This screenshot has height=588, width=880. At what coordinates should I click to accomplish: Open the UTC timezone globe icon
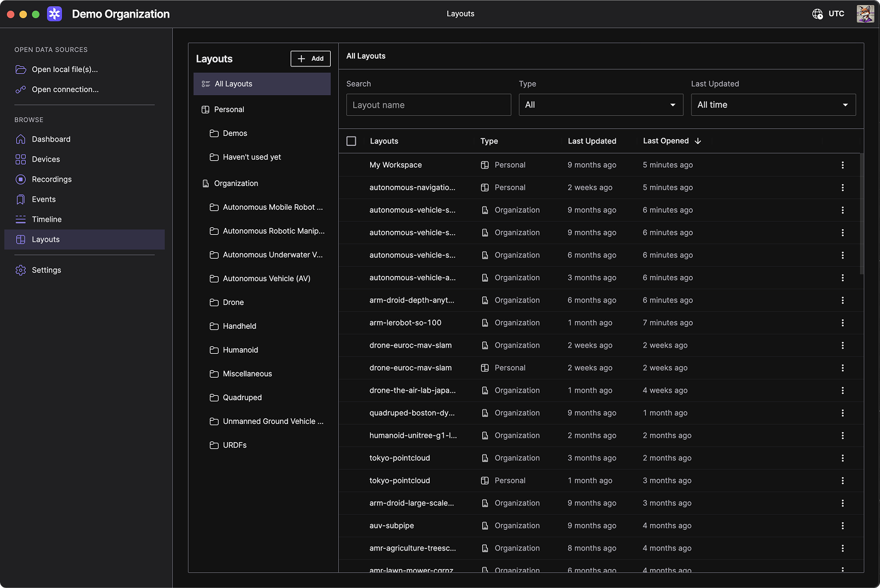tap(817, 14)
